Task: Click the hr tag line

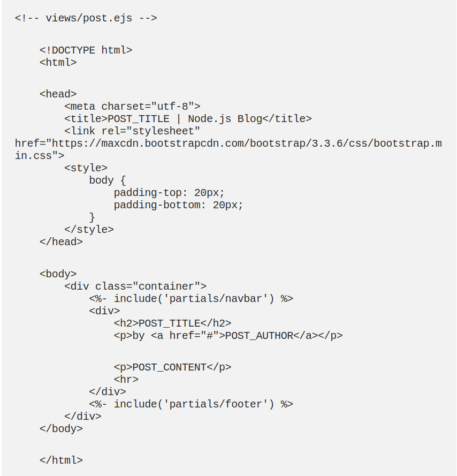Action: [126, 380]
